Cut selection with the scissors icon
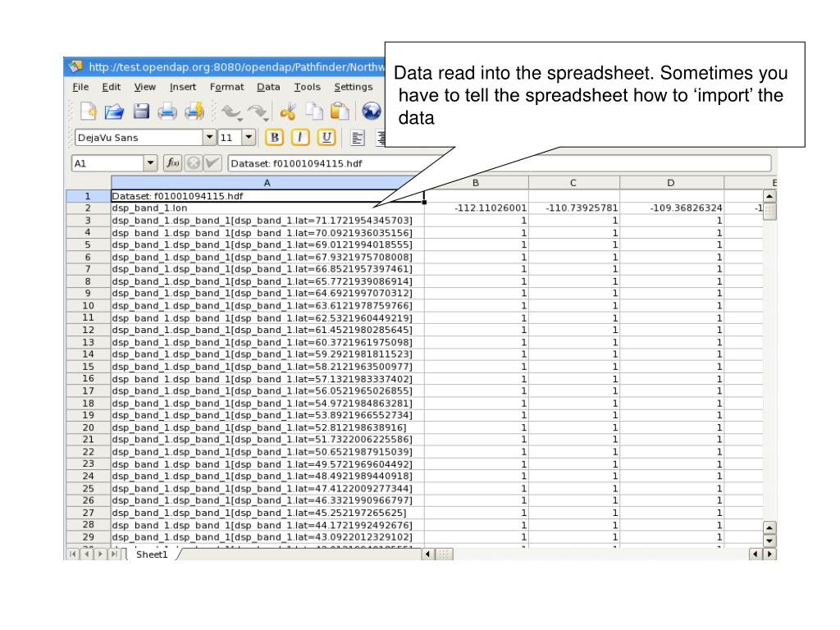Screen dimensions: 840x630 coord(288,112)
